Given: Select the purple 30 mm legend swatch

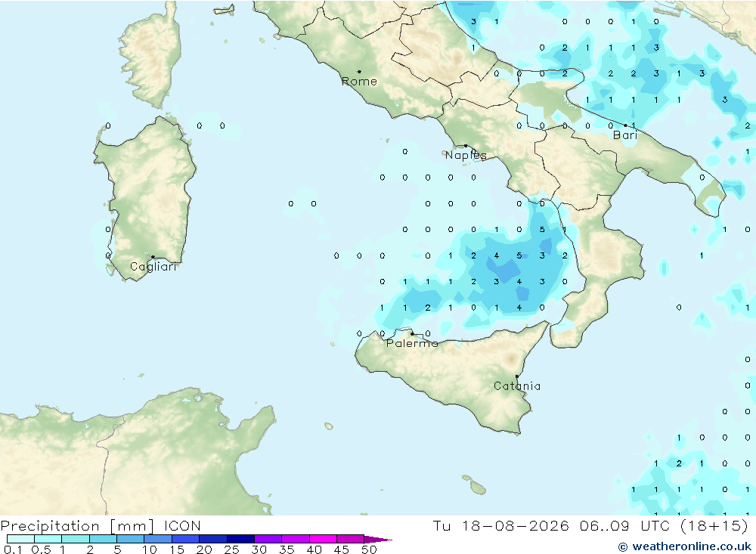Looking at the screenshot, I should pos(268,539).
